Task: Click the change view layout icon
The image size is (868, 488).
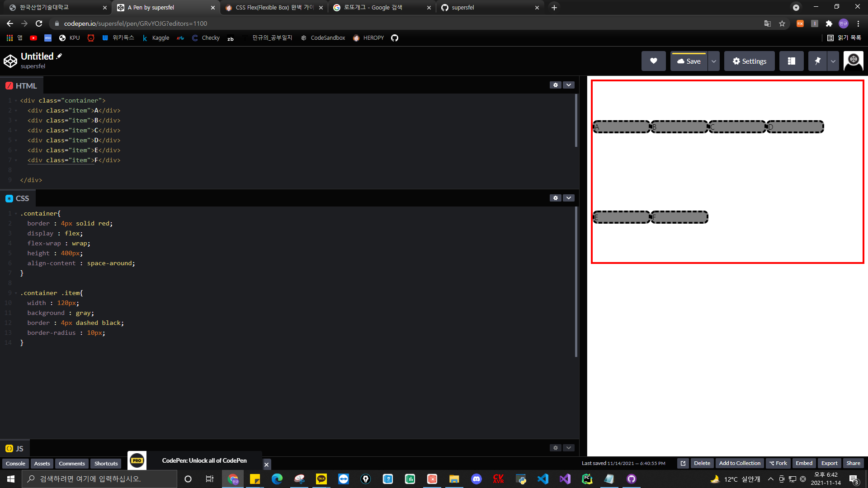Action: pyautogui.click(x=791, y=61)
